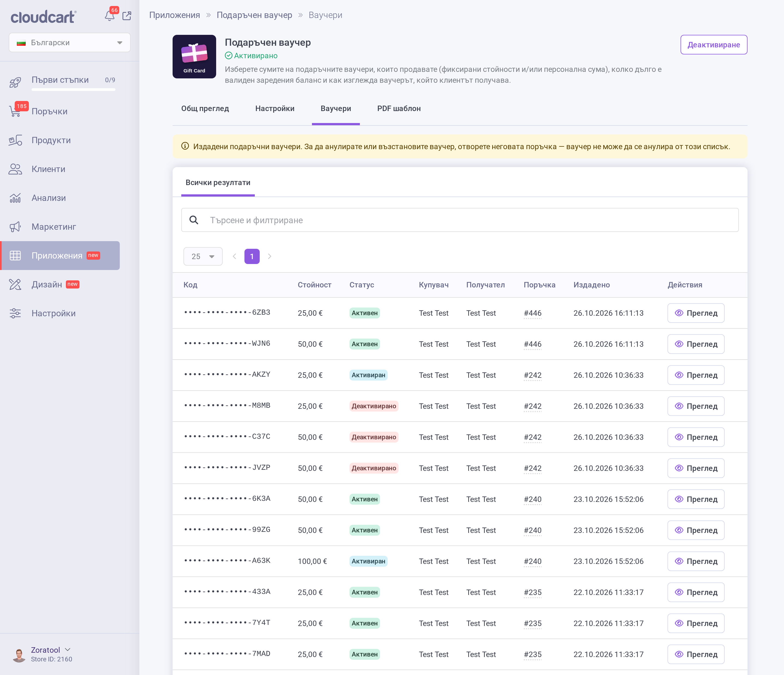Click the voucher code ending 7MAD

(x=227, y=654)
